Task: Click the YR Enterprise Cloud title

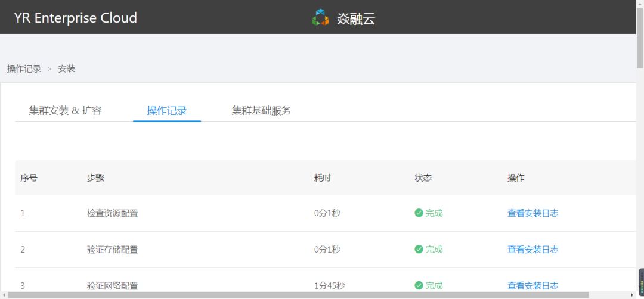Action: coord(76,18)
